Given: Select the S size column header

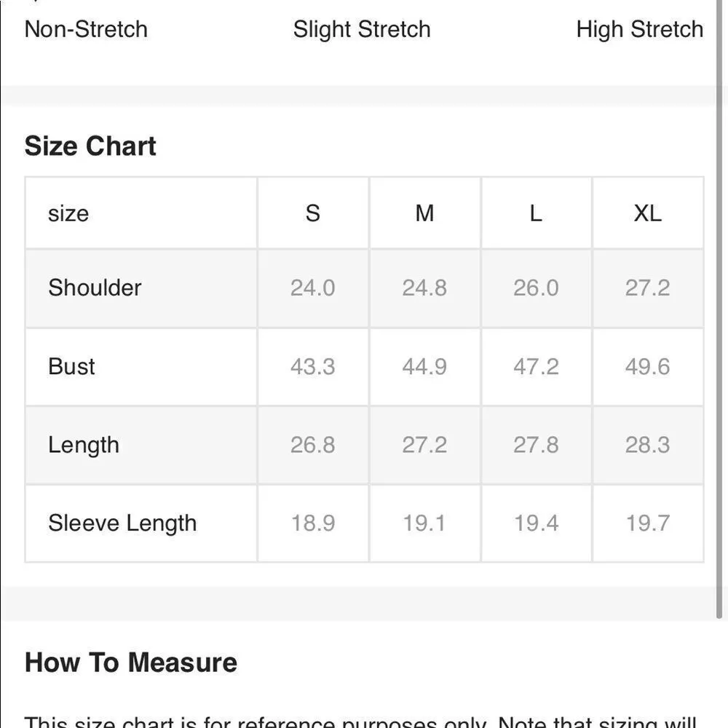Looking at the screenshot, I should [x=312, y=213].
